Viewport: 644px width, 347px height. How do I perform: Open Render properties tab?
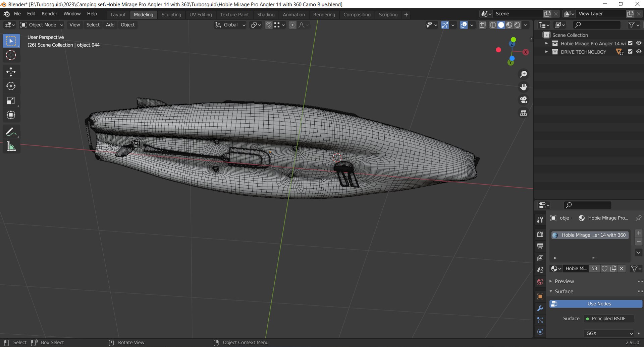(540, 234)
